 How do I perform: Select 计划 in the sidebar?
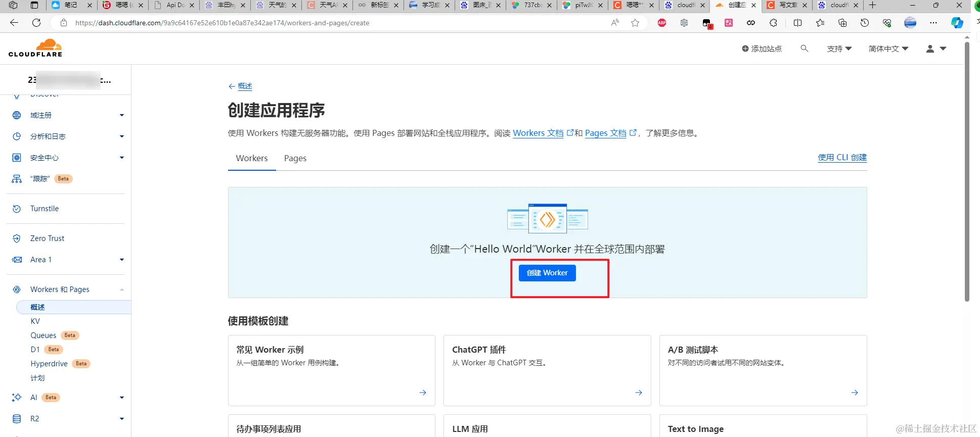pyautogui.click(x=37, y=378)
